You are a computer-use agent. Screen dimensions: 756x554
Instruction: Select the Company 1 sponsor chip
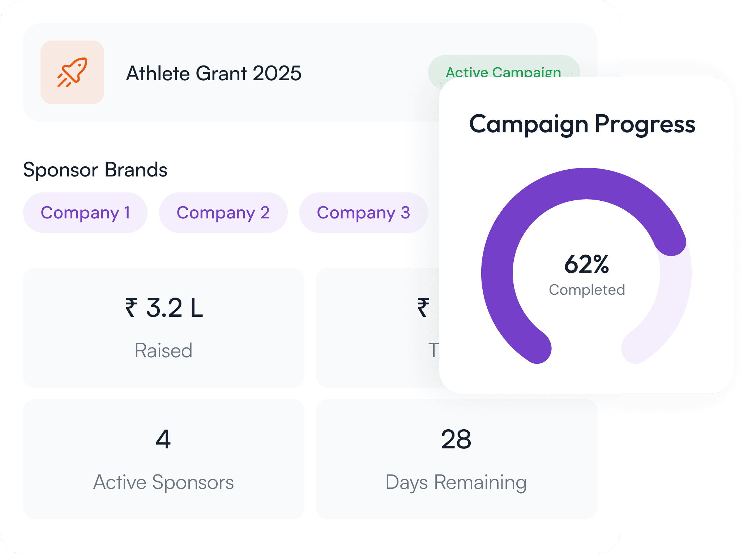[85, 213]
